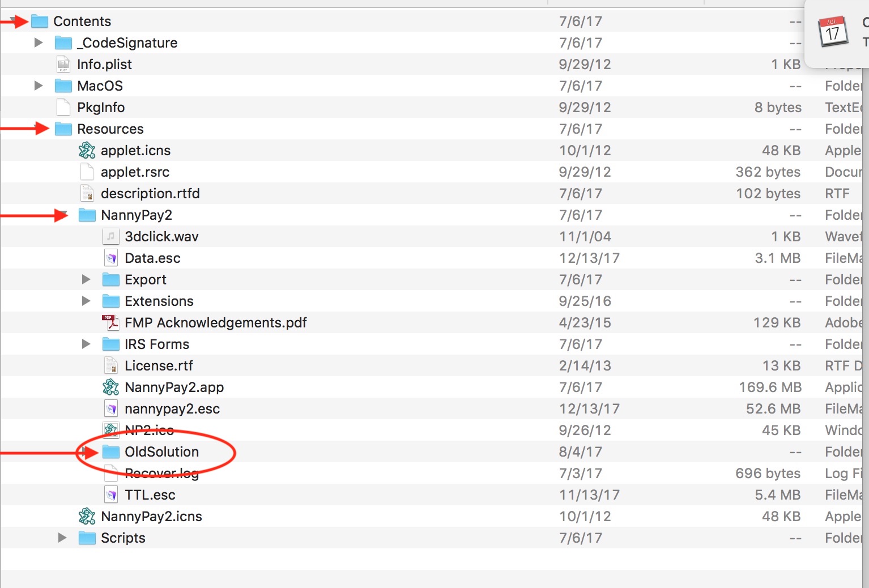Click the Extensions folder icon

pyautogui.click(x=111, y=301)
